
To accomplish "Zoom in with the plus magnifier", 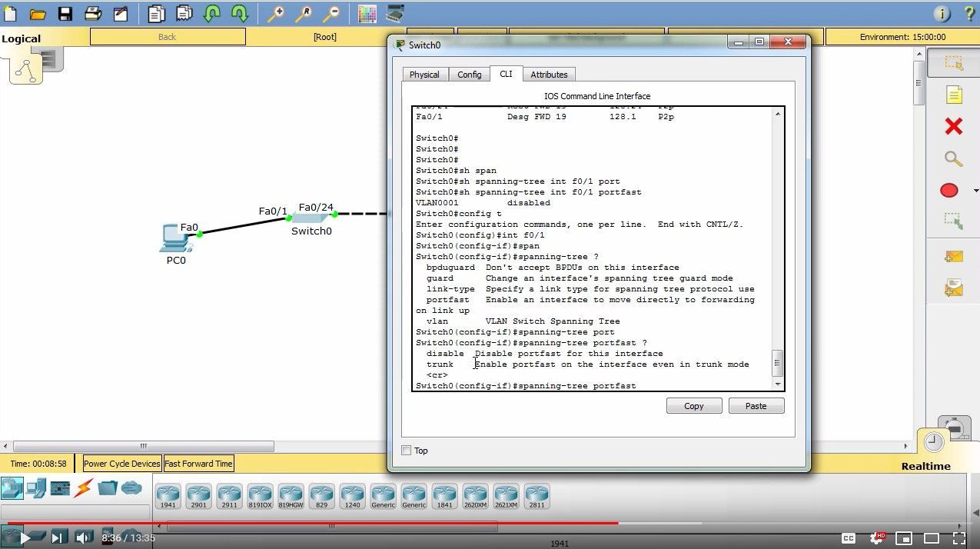I will 276,14.
